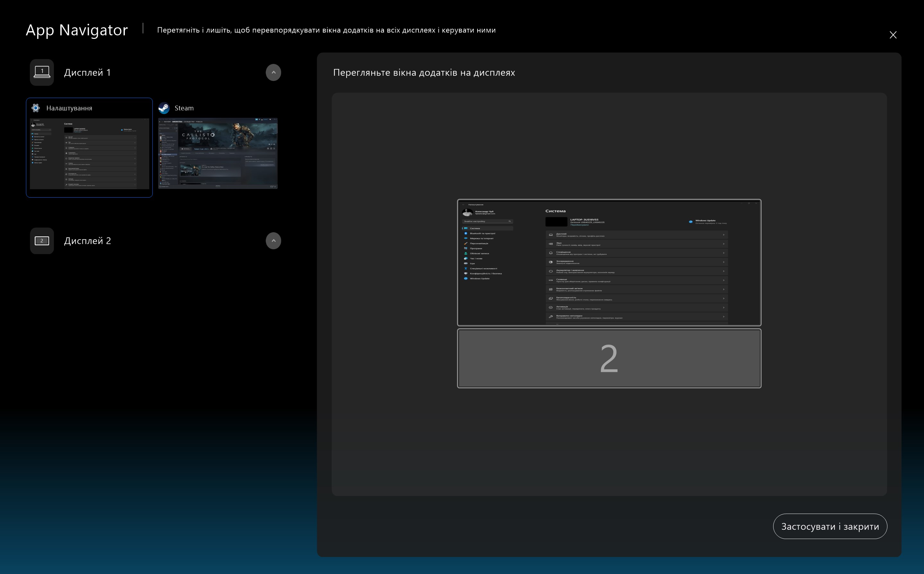Click Windows Update sync icon in preview header
Viewport: 924px width, 574px height.
click(691, 222)
